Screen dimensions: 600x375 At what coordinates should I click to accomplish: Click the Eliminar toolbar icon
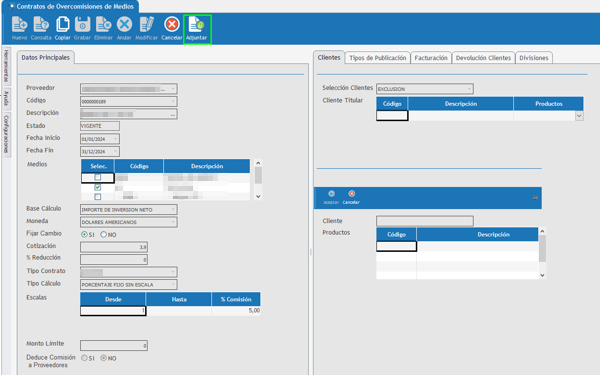(x=103, y=28)
